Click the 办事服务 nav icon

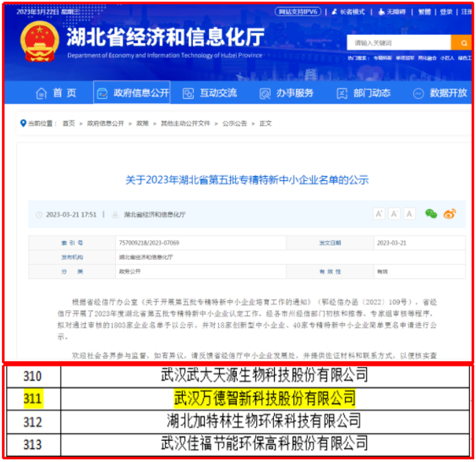[x=265, y=93]
